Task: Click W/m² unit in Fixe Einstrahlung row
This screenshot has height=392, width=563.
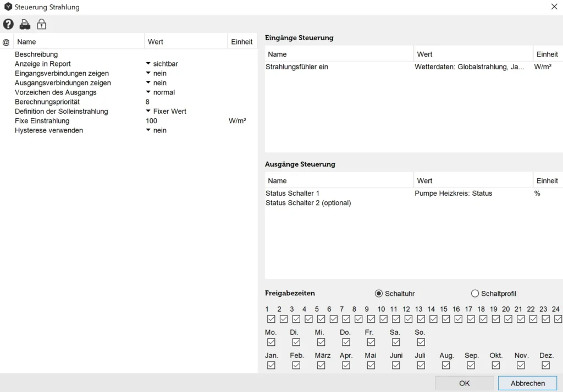Action: 238,121
